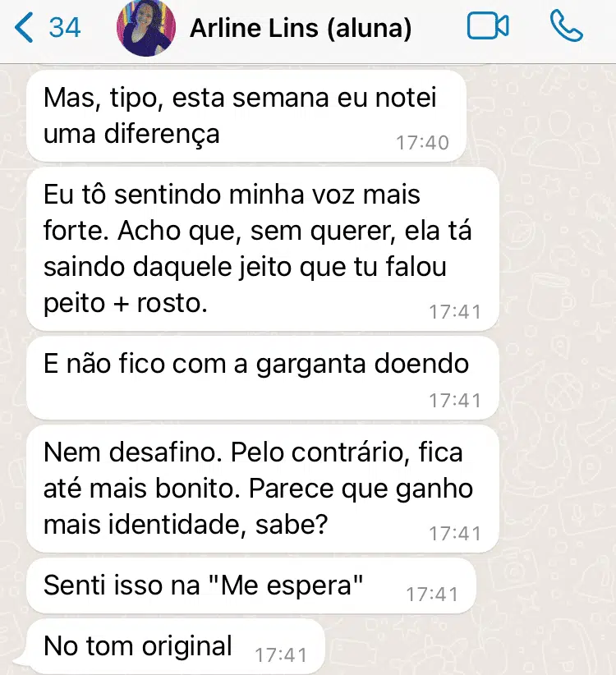Select message "No tom original"
Image resolution: width=616 pixels, height=675 pixels.
174,646
